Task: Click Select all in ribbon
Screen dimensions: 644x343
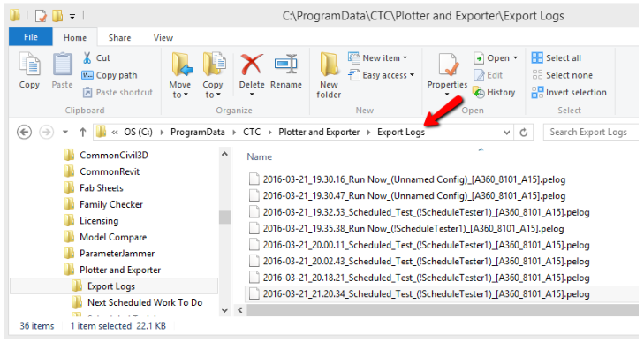Action: tap(557, 58)
